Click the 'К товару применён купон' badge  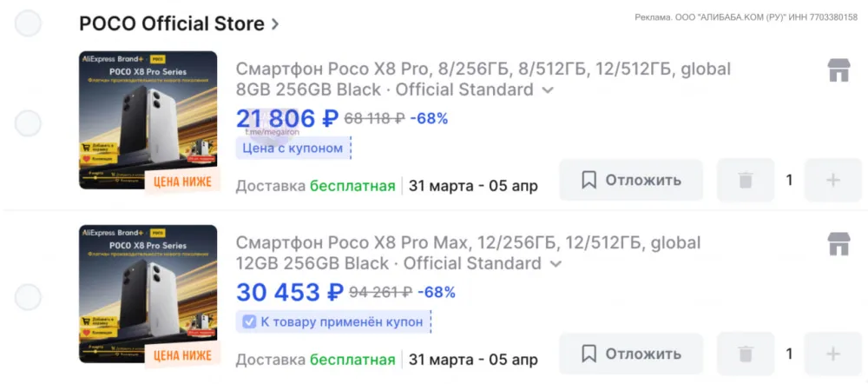click(x=333, y=322)
